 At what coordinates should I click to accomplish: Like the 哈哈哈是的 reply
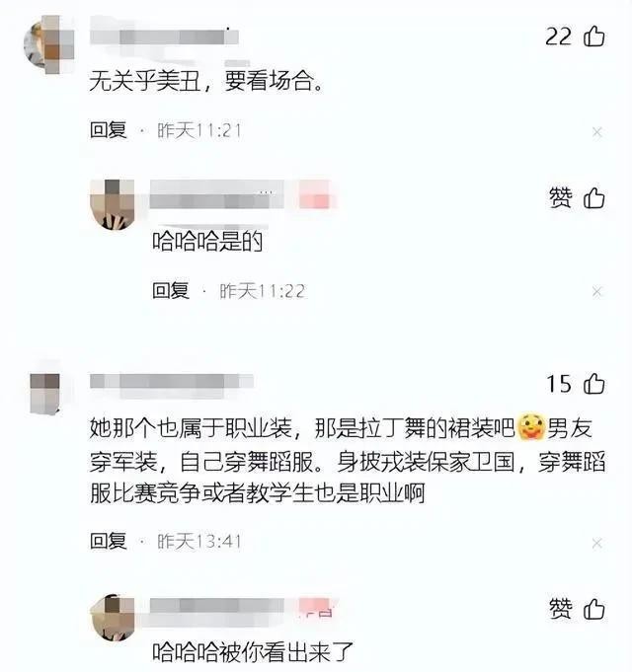pyautogui.click(x=594, y=198)
